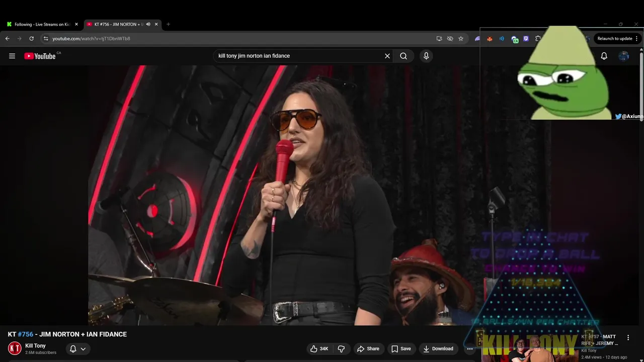The width and height of the screenshot is (644, 362).
Task: Save the video to a playlist
Action: (x=401, y=348)
